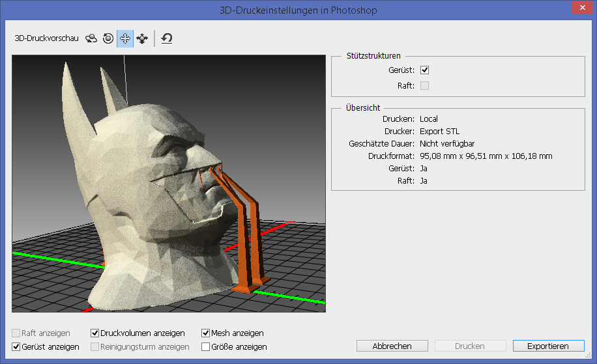Select the 3D slide camera tool
Viewport: 597px width, 364px height.
141,38
